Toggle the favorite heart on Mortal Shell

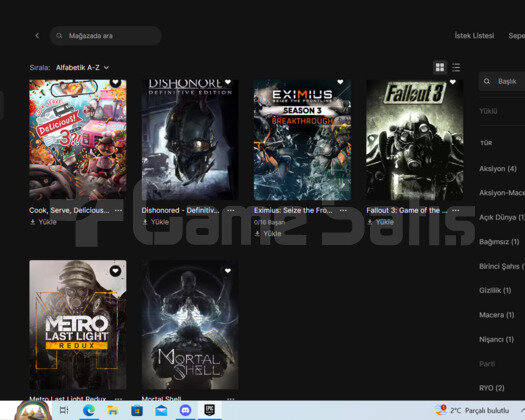click(228, 271)
